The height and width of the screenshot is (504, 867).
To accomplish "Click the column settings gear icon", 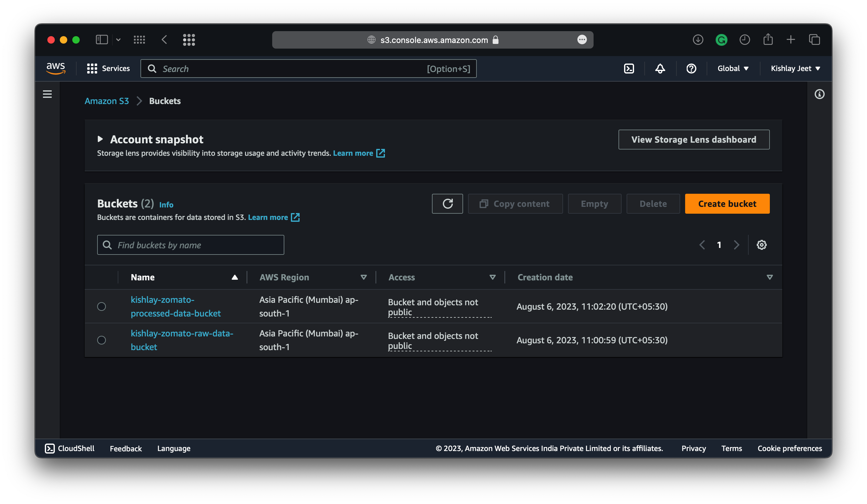I will [x=761, y=245].
